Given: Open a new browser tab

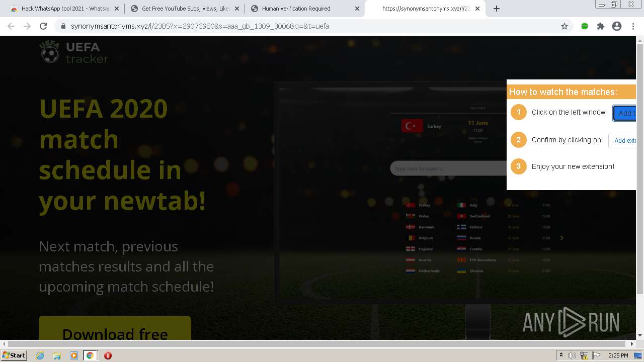Looking at the screenshot, I should [x=497, y=9].
